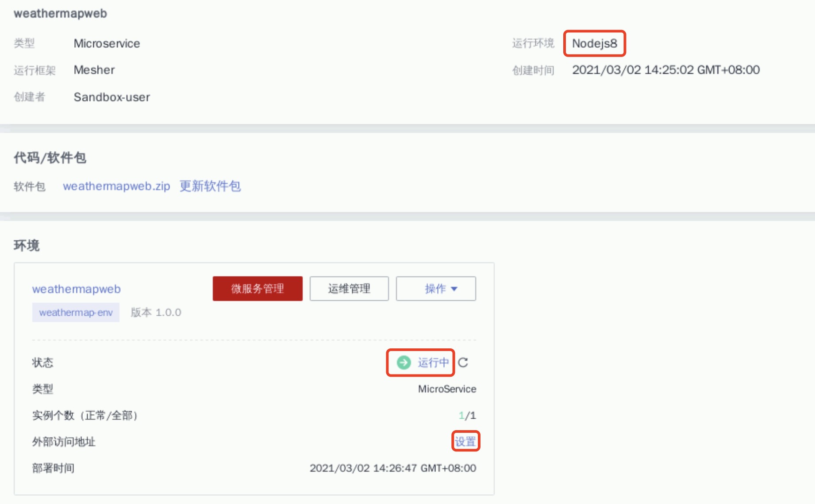Open 运维管理 operations management
This screenshot has height=504, width=815.
pyautogui.click(x=349, y=289)
